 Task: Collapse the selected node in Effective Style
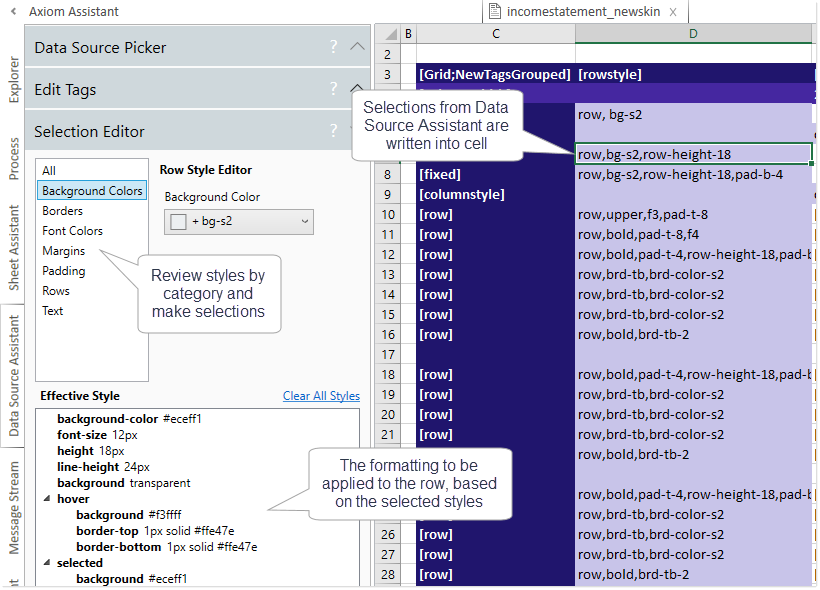(x=47, y=563)
